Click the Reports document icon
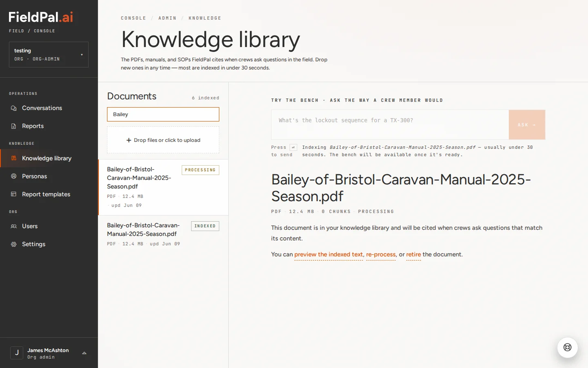588x368 pixels. pyautogui.click(x=13, y=126)
